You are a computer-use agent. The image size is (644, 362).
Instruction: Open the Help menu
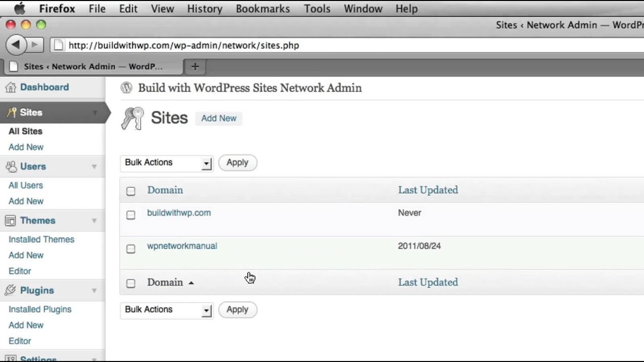(x=407, y=9)
